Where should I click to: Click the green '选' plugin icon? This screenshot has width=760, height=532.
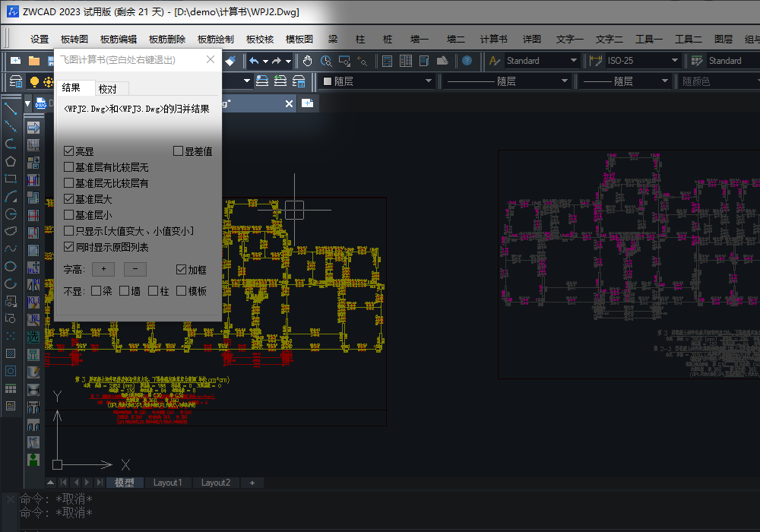tap(33, 337)
